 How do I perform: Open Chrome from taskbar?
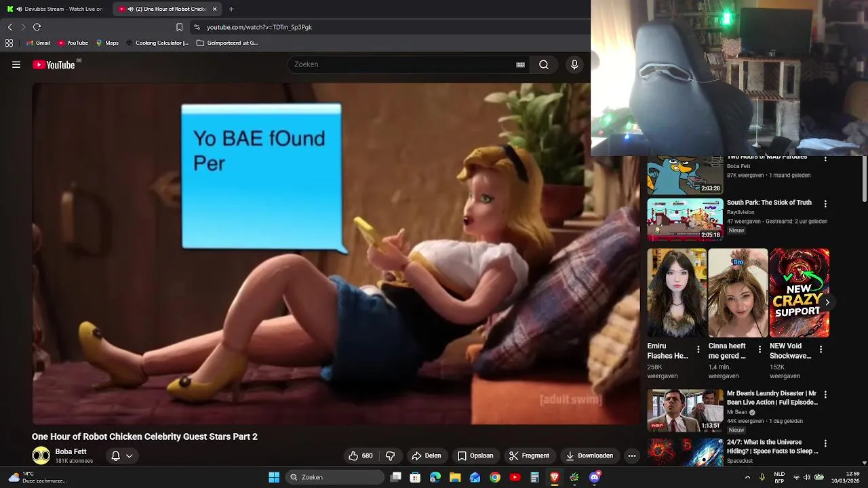pyautogui.click(x=495, y=477)
